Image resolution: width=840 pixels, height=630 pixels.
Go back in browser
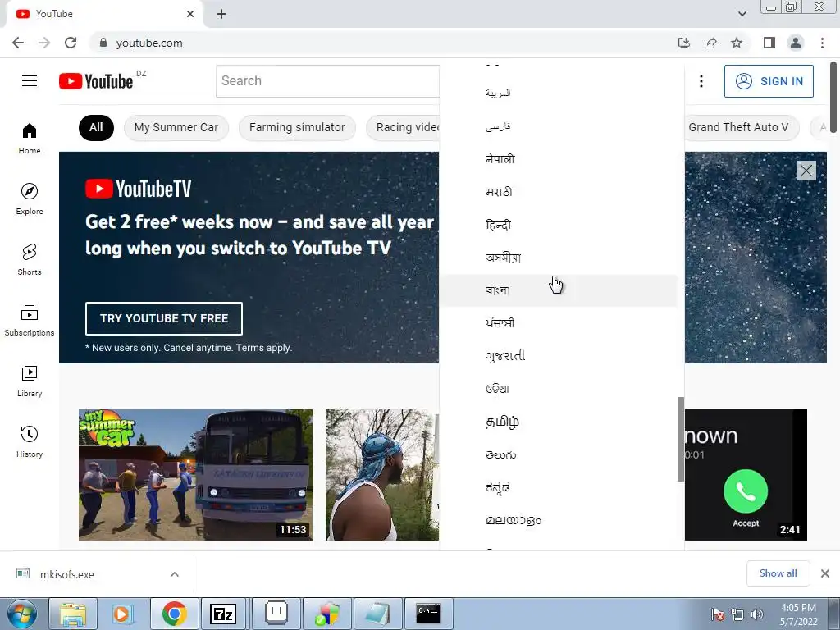18,43
